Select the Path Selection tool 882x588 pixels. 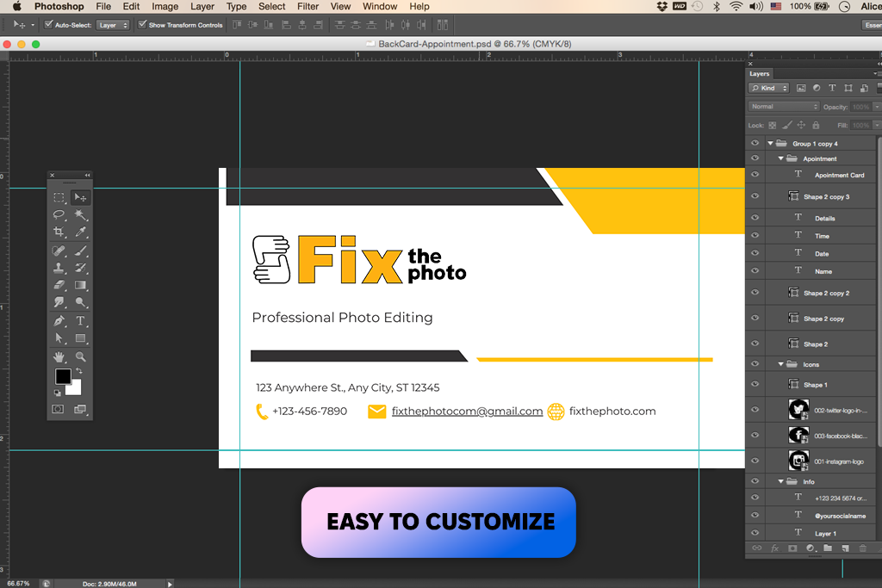point(59,338)
